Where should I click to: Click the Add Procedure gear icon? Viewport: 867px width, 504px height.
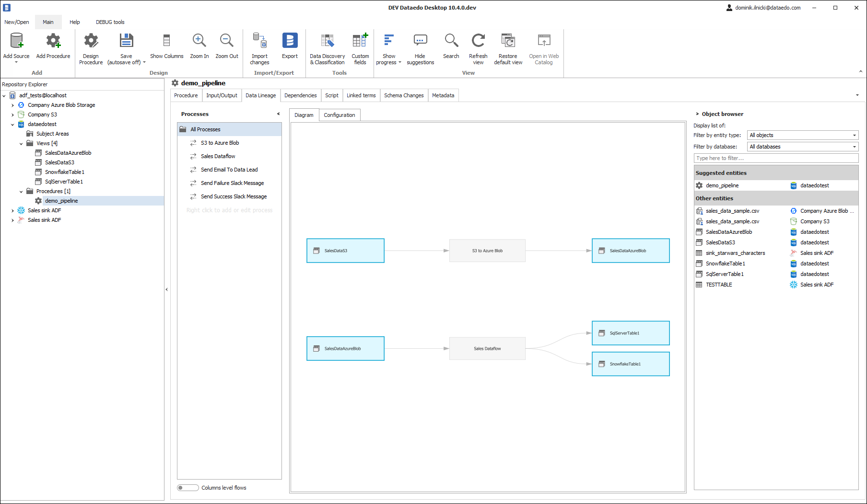click(x=53, y=41)
